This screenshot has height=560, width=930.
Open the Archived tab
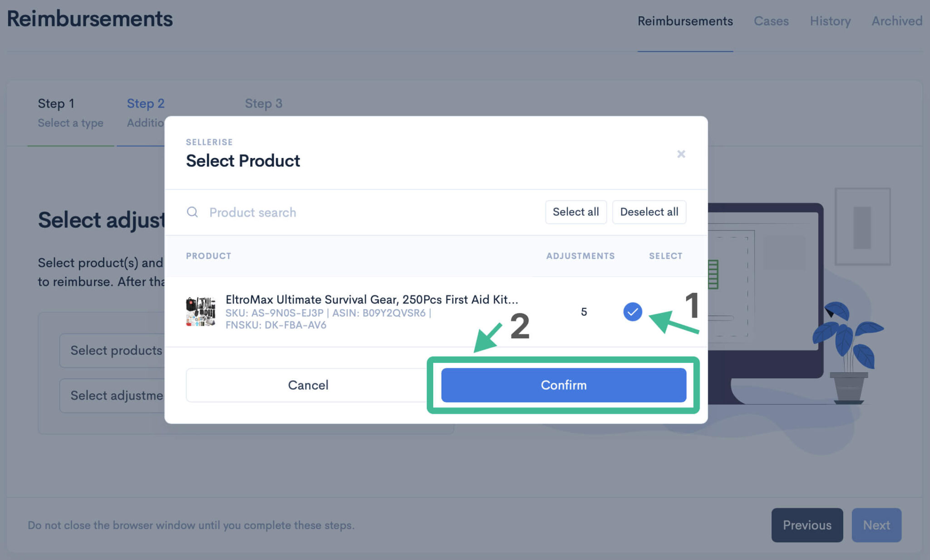(896, 21)
